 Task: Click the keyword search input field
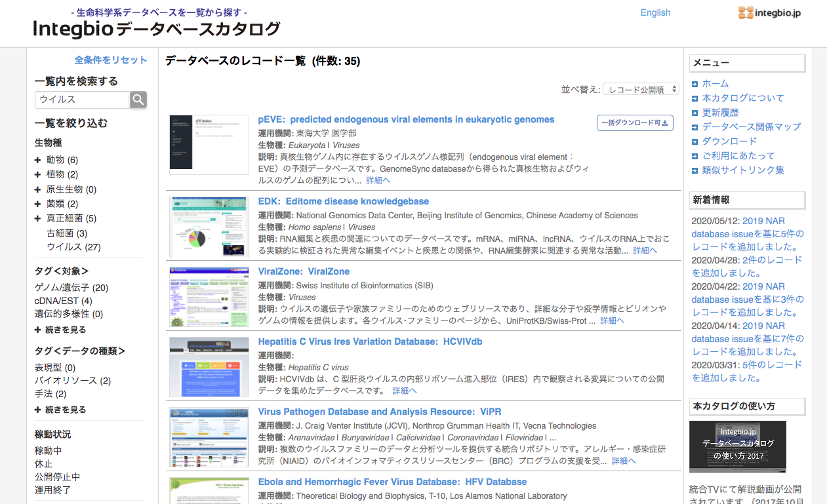82,100
